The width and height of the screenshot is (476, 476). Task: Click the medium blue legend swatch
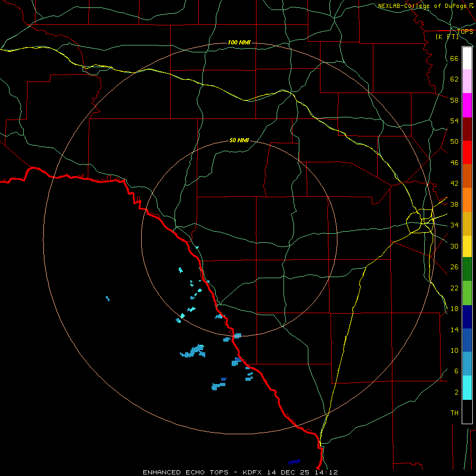(x=467, y=340)
